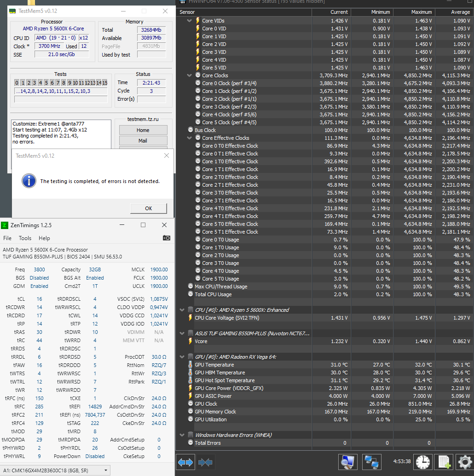
Task: Select the GPU Utilization sensor icon
Action: coord(191,419)
